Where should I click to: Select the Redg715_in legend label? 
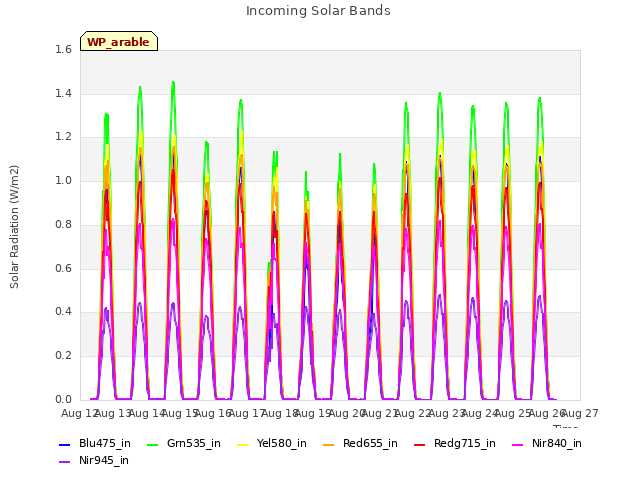click(x=465, y=443)
